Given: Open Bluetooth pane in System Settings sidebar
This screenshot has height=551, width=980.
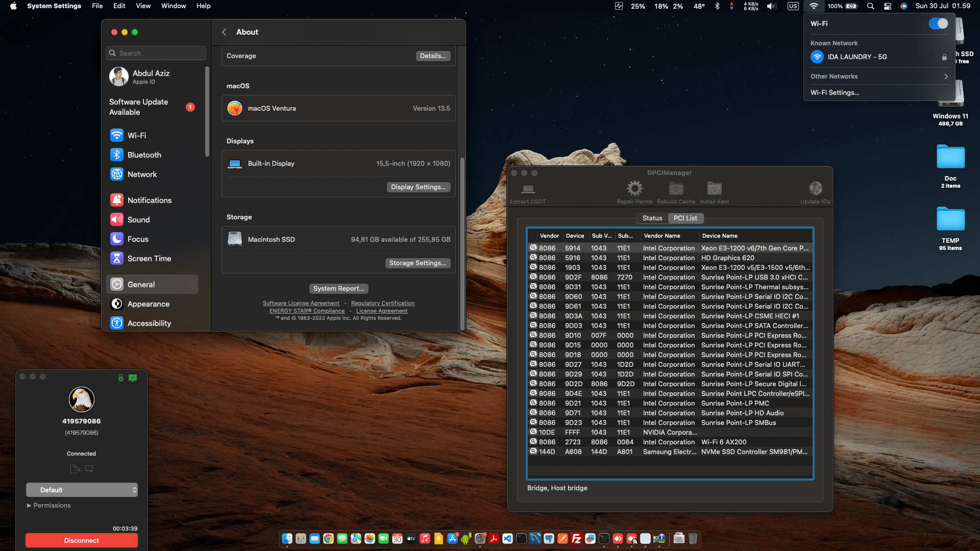Looking at the screenshot, I should (x=152, y=155).
